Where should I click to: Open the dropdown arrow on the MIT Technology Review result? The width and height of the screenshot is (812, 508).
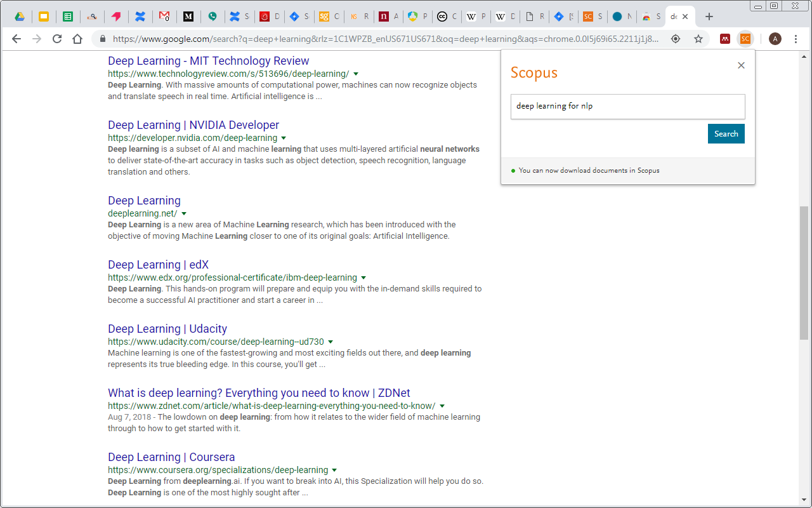coord(356,74)
